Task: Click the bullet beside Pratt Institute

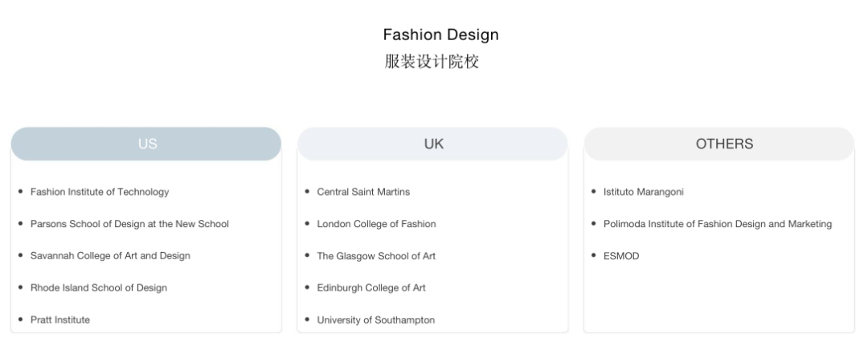Action: click(x=20, y=319)
